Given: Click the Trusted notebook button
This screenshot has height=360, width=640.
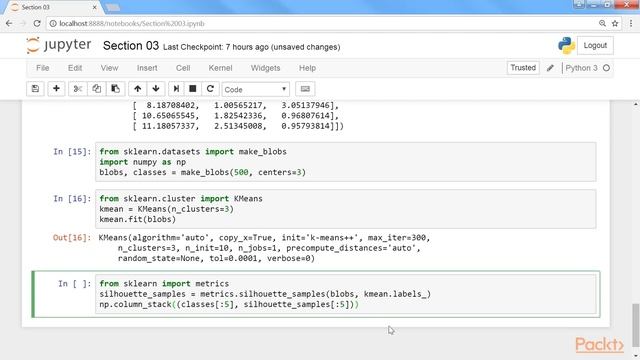Looking at the screenshot, I should (x=523, y=68).
